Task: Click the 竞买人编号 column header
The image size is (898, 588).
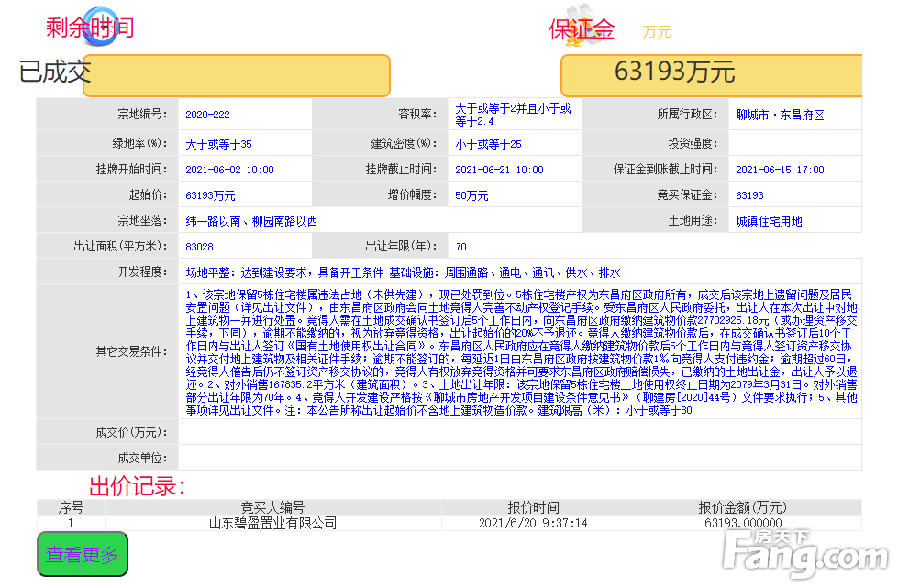Action: pyautogui.click(x=272, y=507)
